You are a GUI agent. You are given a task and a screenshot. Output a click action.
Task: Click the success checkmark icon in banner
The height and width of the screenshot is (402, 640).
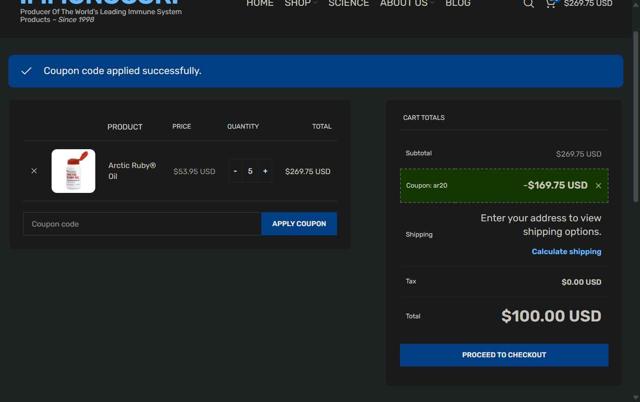26,71
